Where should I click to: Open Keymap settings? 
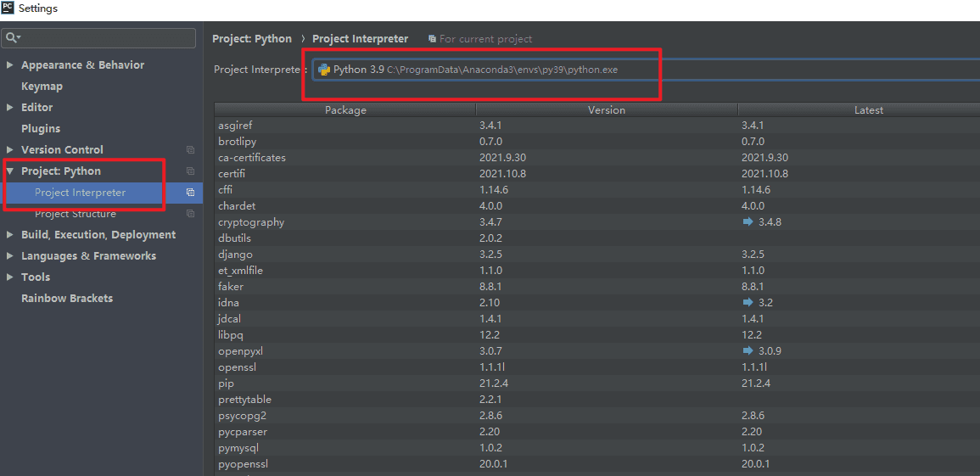(42, 87)
